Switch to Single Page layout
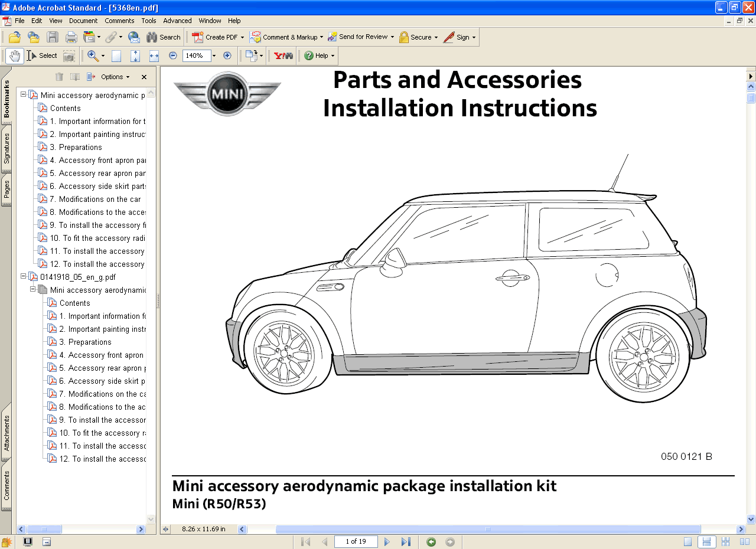Screen dimensions: 756x549 pos(687,542)
